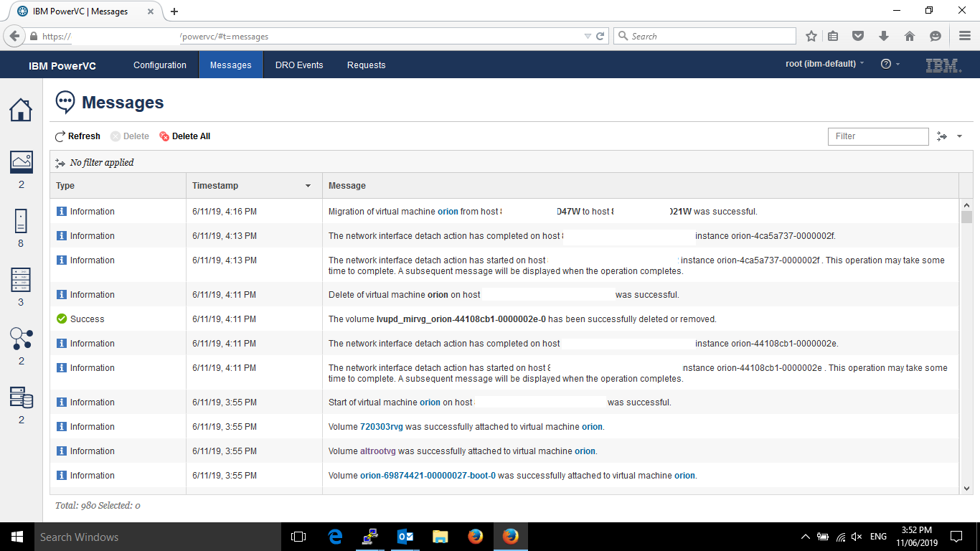Open the Help icon in header
The height and width of the screenshot is (551, 980).
pyautogui.click(x=886, y=64)
